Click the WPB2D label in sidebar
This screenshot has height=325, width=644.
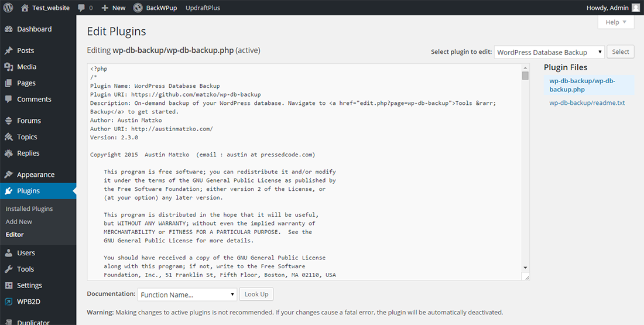click(x=29, y=302)
